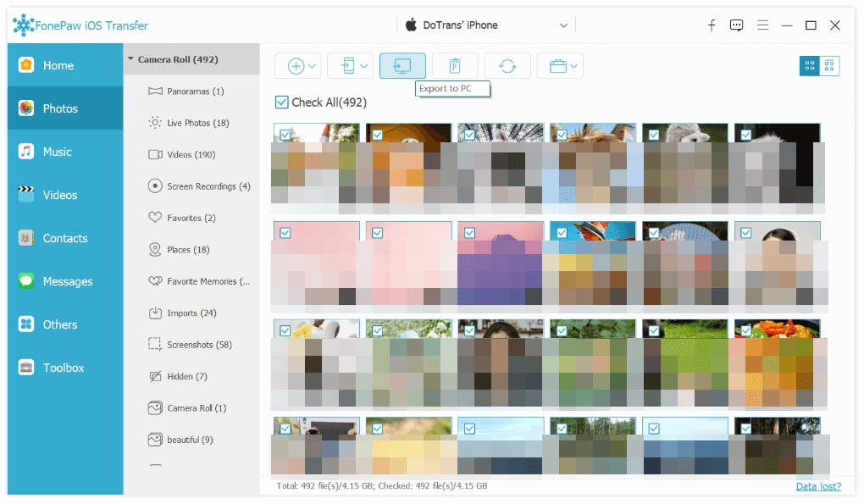
Task: Uncheck the colorful parrot photo checkbox
Action: 562,233
